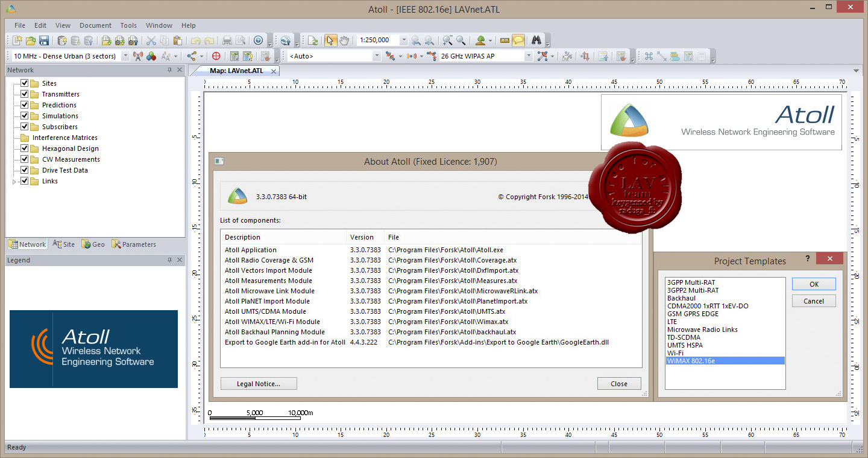Open the Tools menu
Viewport: 868px width, 458px height.
(128, 25)
